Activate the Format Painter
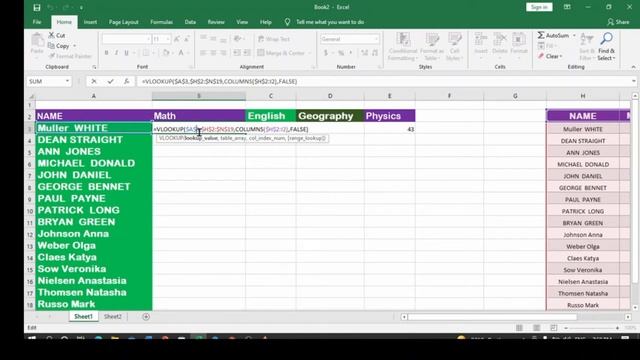The width and height of the screenshot is (640, 360). point(70,56)
